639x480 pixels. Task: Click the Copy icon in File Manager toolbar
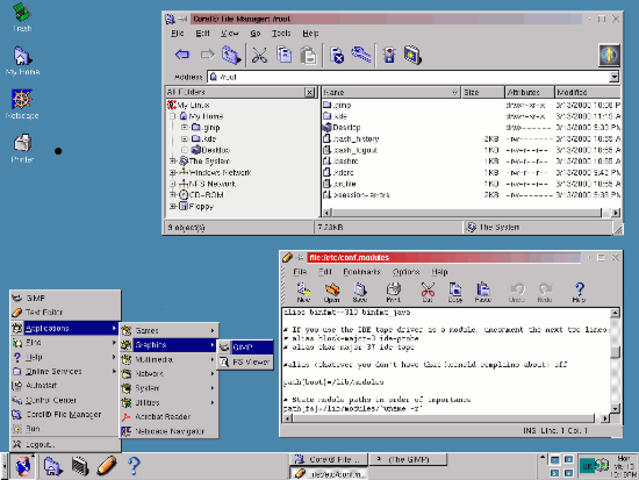pyautogui.click(x=284, y=55)
